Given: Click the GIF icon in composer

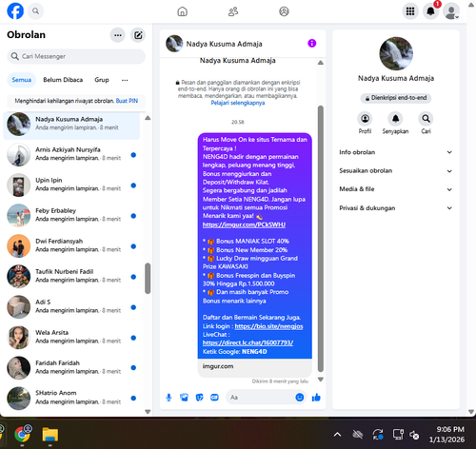Looking at the screenshot, I should (214, 398).
